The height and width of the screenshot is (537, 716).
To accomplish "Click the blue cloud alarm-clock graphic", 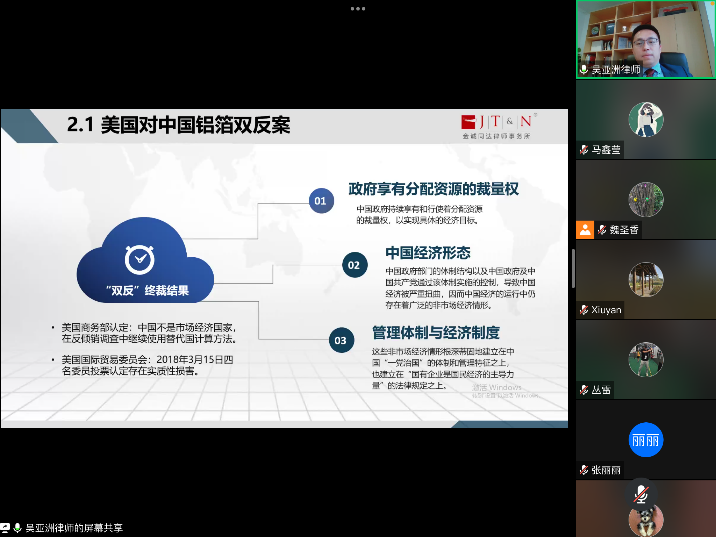I will (x=139, y=262).
